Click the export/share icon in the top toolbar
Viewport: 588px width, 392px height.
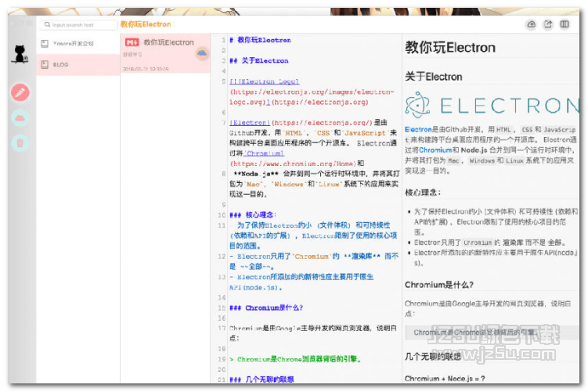coord(548,24)
